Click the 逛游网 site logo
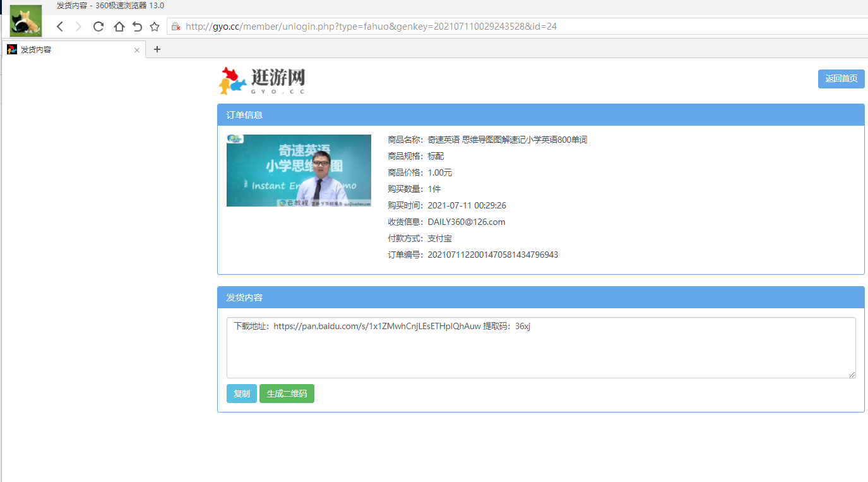Image resolution: width=868 pixels, height=482 pixels. [263, 81]
